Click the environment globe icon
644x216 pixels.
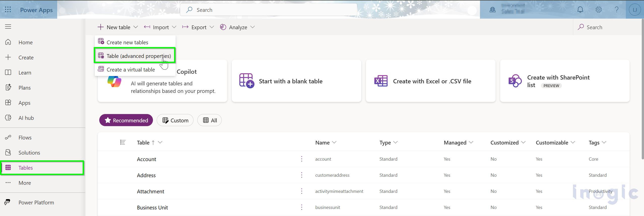click(x=493, y=10)
